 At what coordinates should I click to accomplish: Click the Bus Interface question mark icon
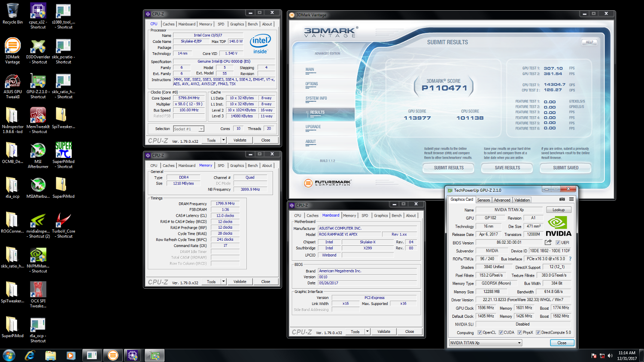coord(570,259)
